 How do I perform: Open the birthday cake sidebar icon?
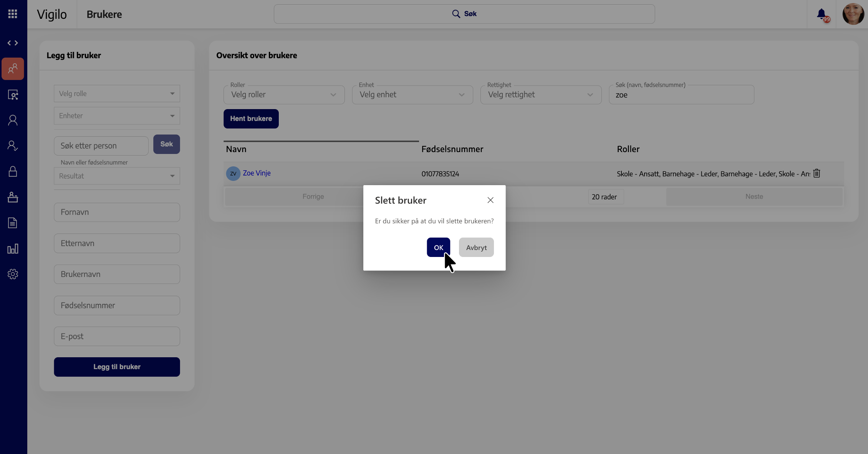click(13, 197)
